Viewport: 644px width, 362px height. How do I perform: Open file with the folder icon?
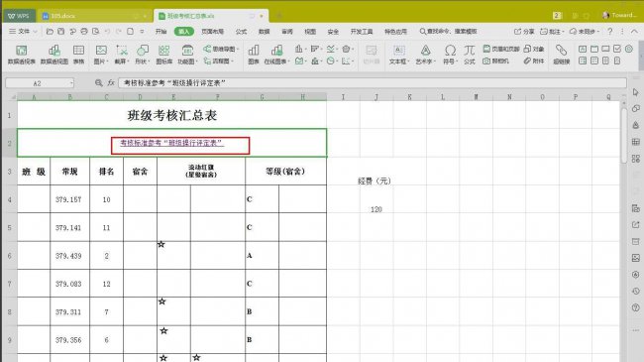[x=50, y=32]
